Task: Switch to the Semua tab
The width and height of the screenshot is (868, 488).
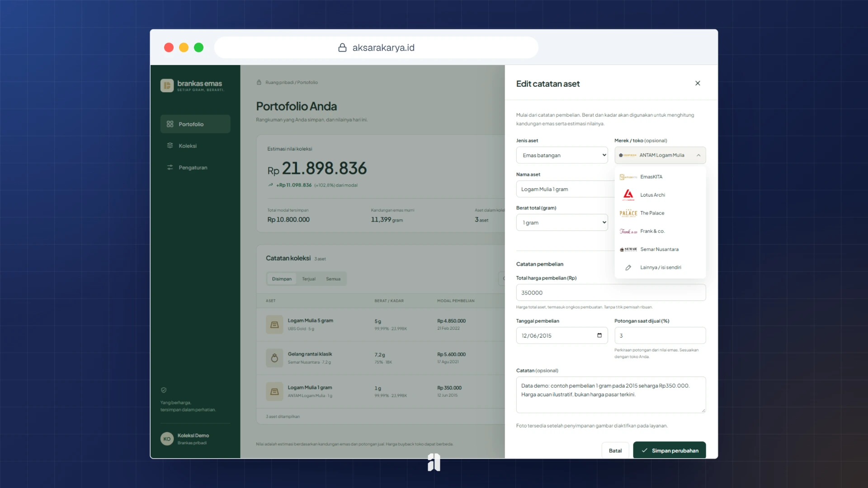Action: [x=333, y=279]
